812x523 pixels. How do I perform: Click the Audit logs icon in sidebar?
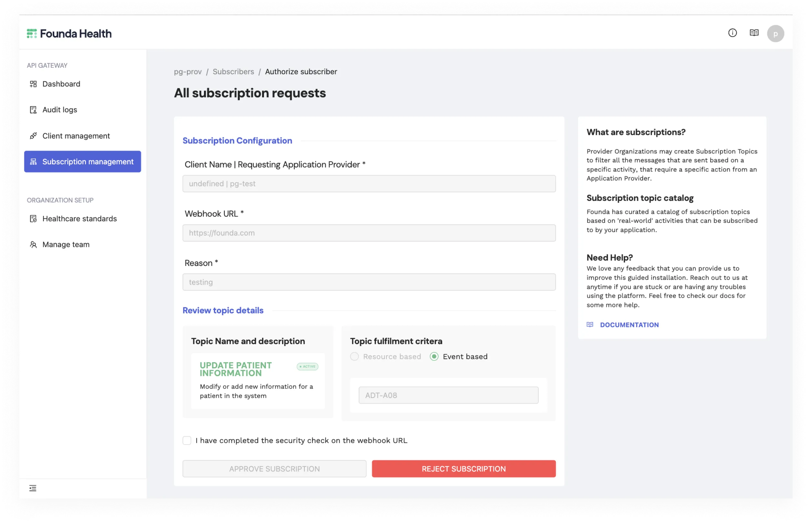(33, 110)
